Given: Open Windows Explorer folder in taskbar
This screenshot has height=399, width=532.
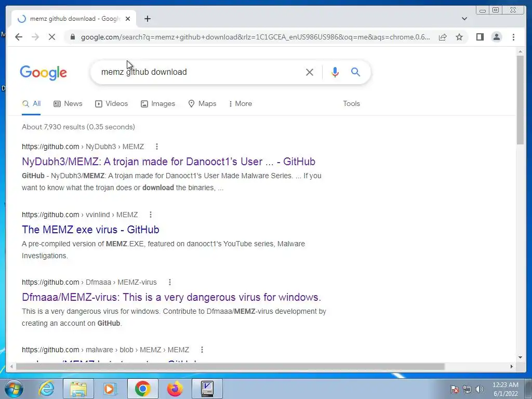Looking at the screenshot, I should coord(78,389).
